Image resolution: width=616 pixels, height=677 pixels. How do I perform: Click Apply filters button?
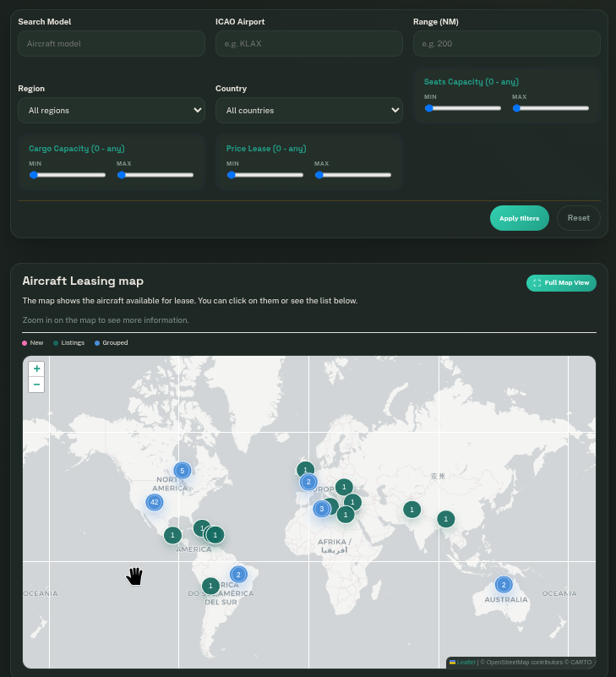[x=520, y=218]
